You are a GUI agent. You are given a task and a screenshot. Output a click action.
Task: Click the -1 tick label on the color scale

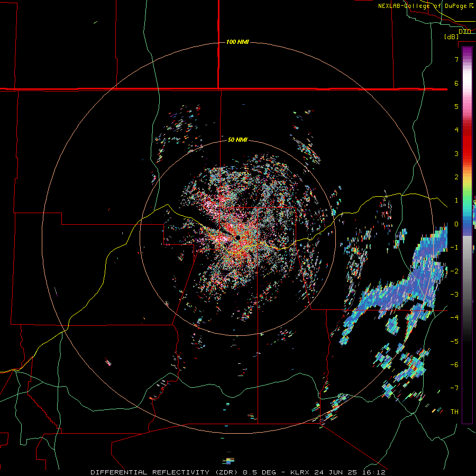coord(454,248)
